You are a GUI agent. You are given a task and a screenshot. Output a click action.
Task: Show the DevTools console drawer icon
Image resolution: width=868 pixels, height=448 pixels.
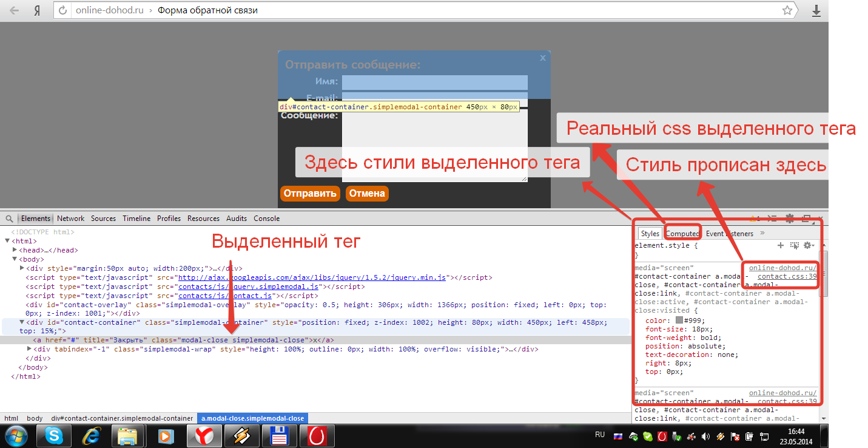tap(773, 219)
